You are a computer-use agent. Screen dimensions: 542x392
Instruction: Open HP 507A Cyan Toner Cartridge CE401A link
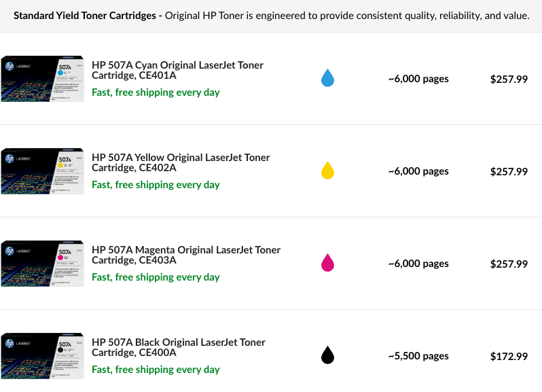[177, 70]
